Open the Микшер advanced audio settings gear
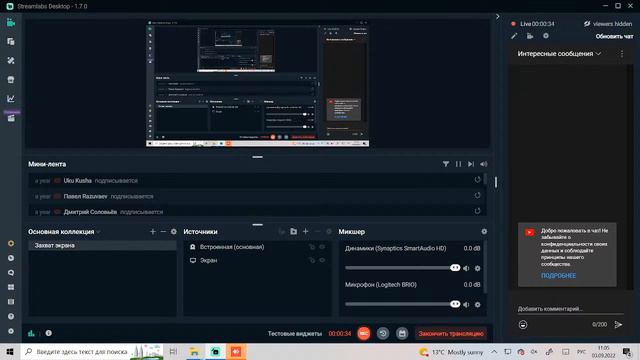Image resolution: width=640 pixels, height=360 pixels. click(x=484, y=231)
